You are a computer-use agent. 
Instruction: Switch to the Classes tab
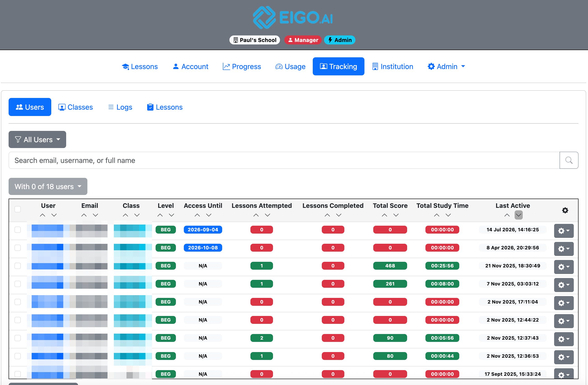pos(76,107)
